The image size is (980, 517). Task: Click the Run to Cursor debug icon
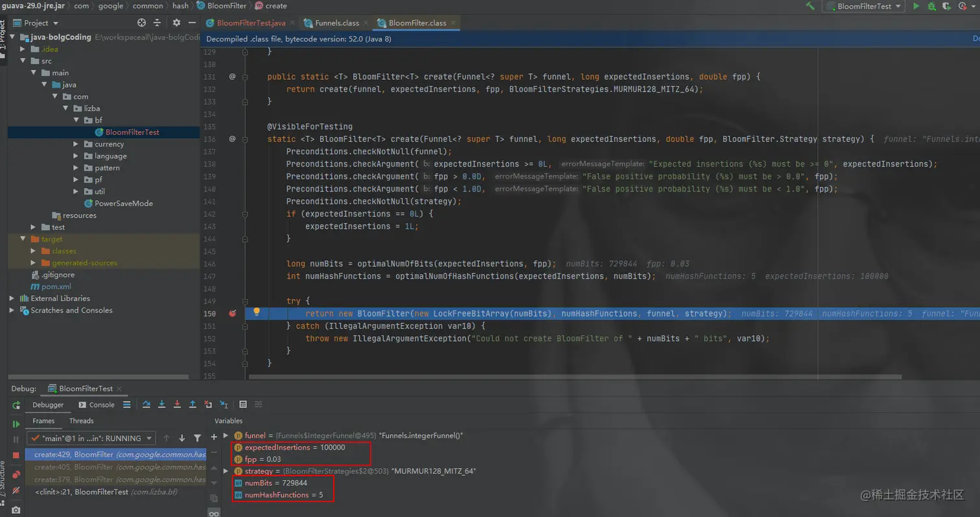(x=224, y=404)
